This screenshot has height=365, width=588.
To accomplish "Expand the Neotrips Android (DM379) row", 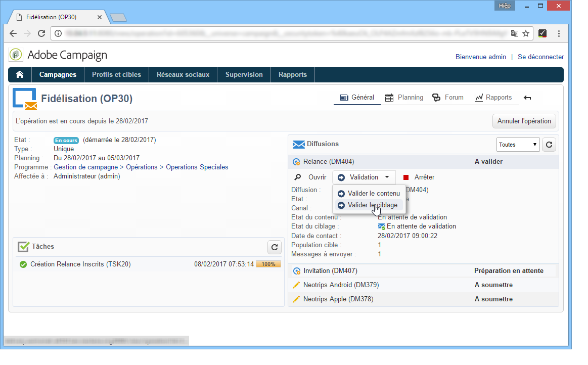I will 423,285.
